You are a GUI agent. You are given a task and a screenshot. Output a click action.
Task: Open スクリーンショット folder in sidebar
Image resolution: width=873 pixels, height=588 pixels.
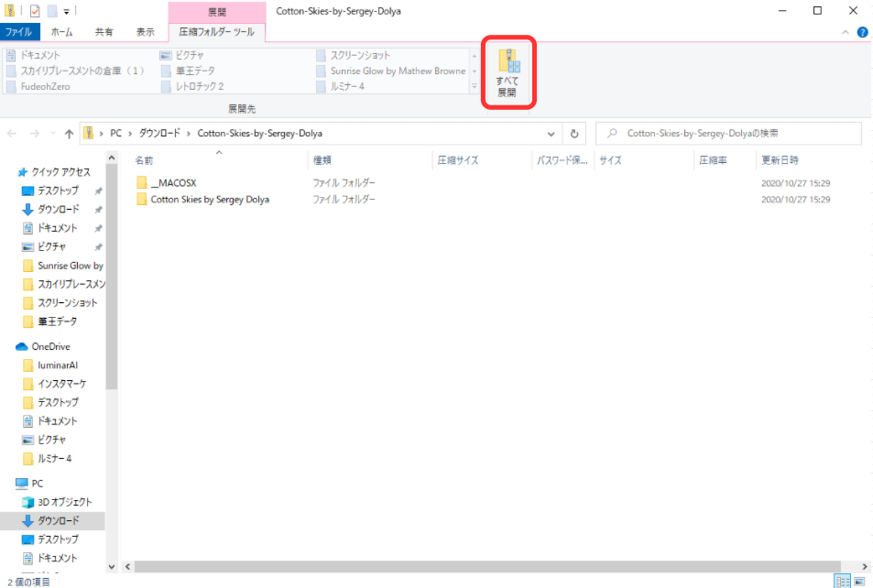pos(60,303)
